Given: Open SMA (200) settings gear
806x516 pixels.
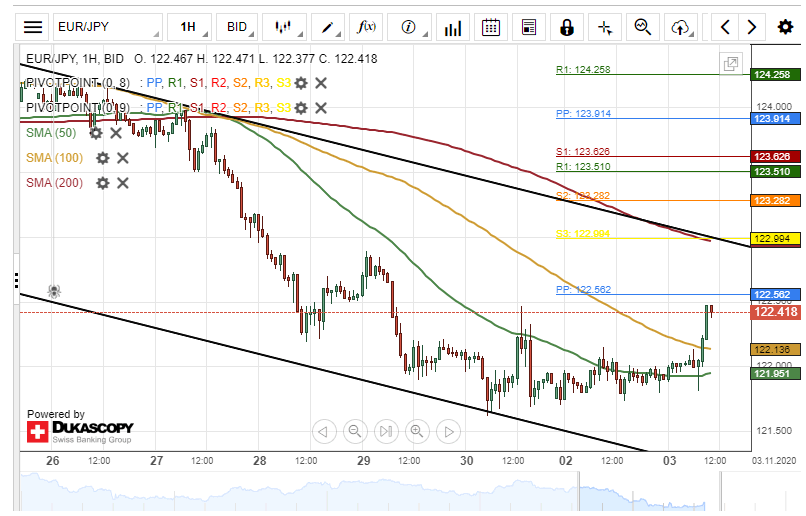Looking at the screenshot, I should click(103, 183).
